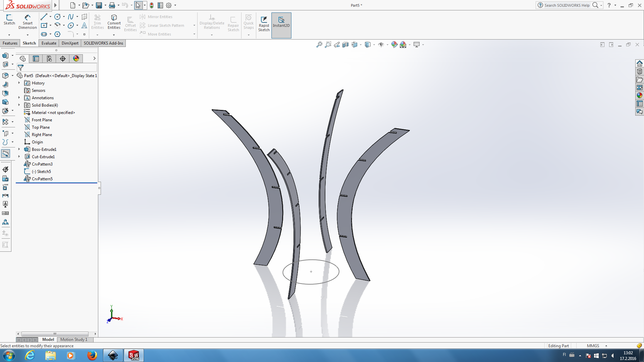Open SOLIDWORKS Add-Ins tab
Screen dimensions: 644x362
click(103, 43)
